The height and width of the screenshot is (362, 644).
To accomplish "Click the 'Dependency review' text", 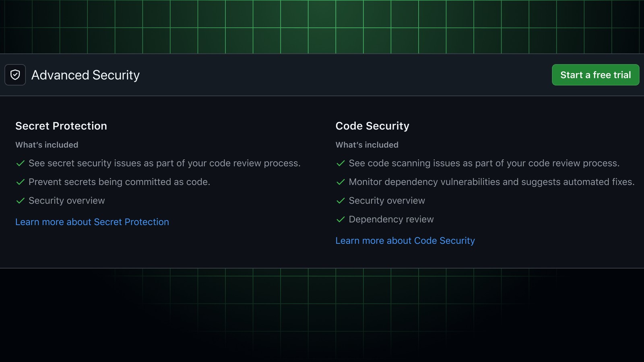I will point(391,219).
